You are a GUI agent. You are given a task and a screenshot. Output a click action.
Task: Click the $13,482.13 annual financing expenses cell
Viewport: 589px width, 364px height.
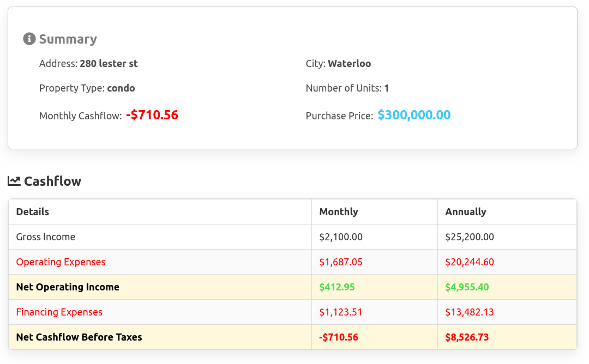click(470, 312)
